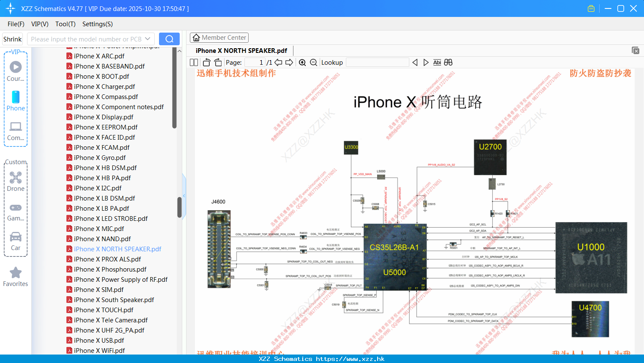Find the previous lookup match triangle

click(415, 62)
